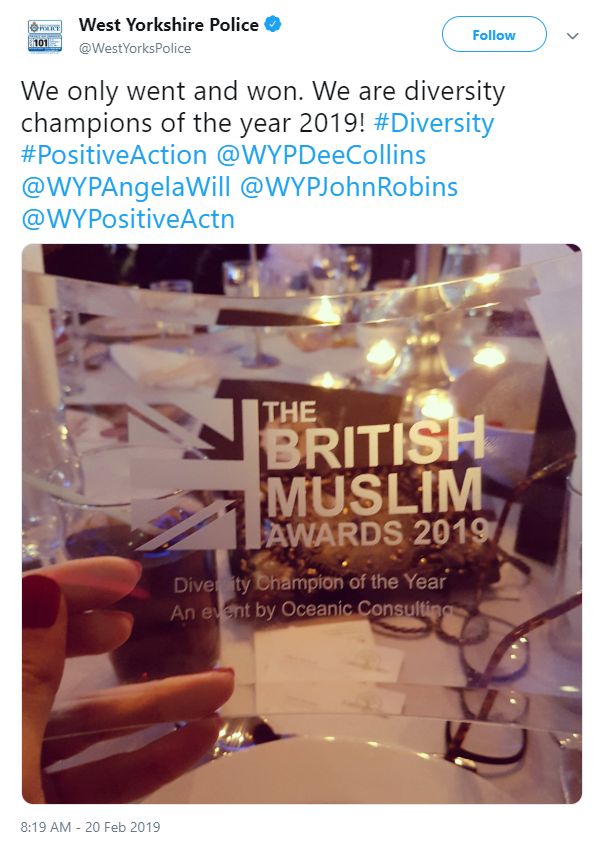Click the blue verified badge icon
Viewport: 604px width, 846px height.
tap(273, 24)
